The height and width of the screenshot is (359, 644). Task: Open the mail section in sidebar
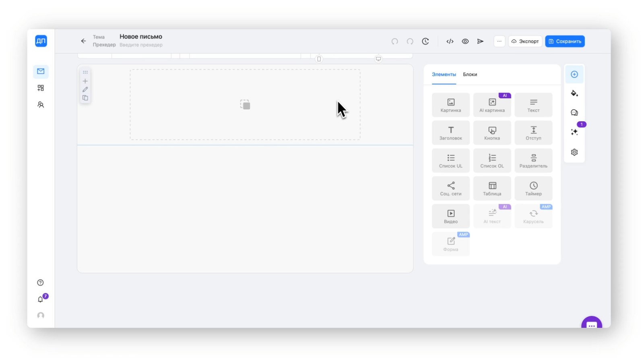(41, 71)
